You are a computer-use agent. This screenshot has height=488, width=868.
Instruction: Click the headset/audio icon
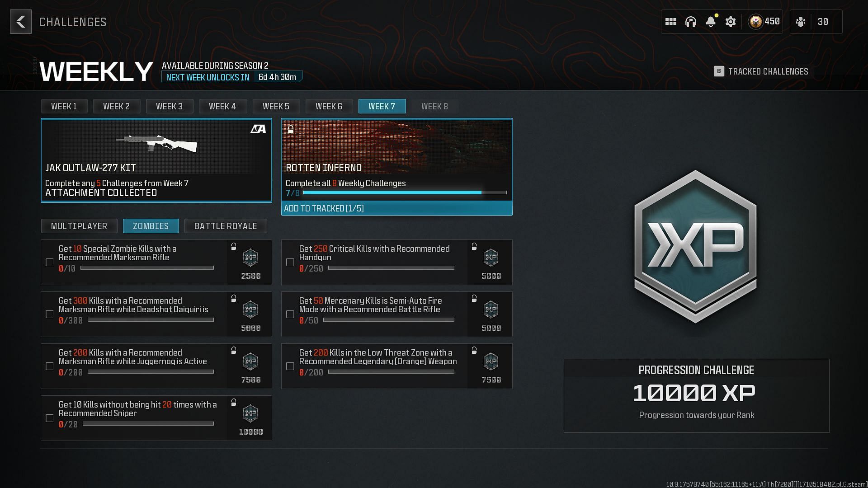coord(691,21)
